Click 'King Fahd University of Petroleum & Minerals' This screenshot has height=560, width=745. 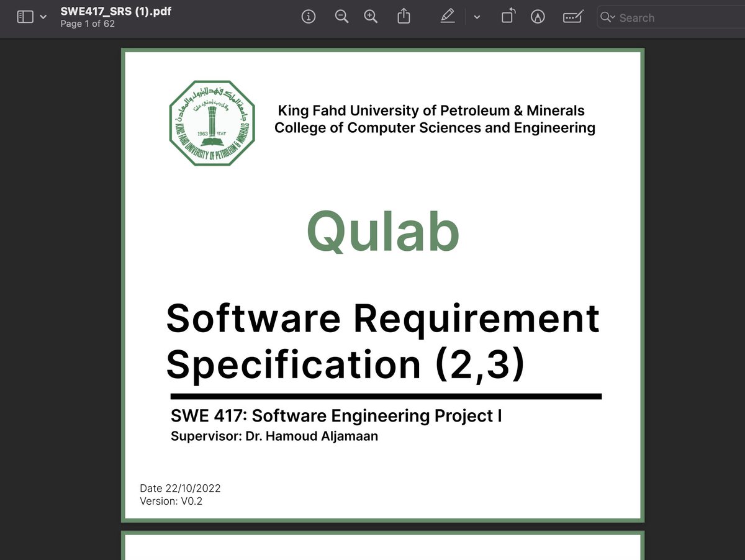(431, 111)
